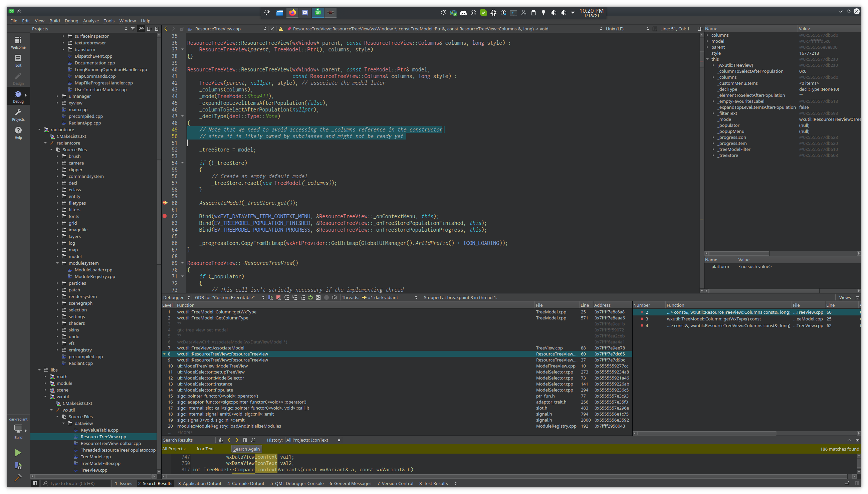Open TreeModel.cpp in project tree
The width and height of the screenshot is (868, 494).
pyautogui.click(x=96, y=457)
